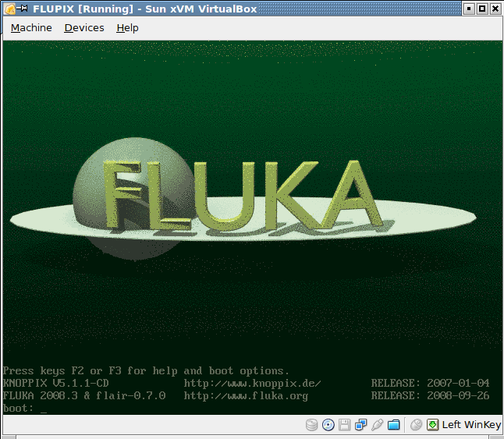Click the FLUKA 2008.3 & flair-0.7.0 text
The image size is (504, 439).
(84, 395)
